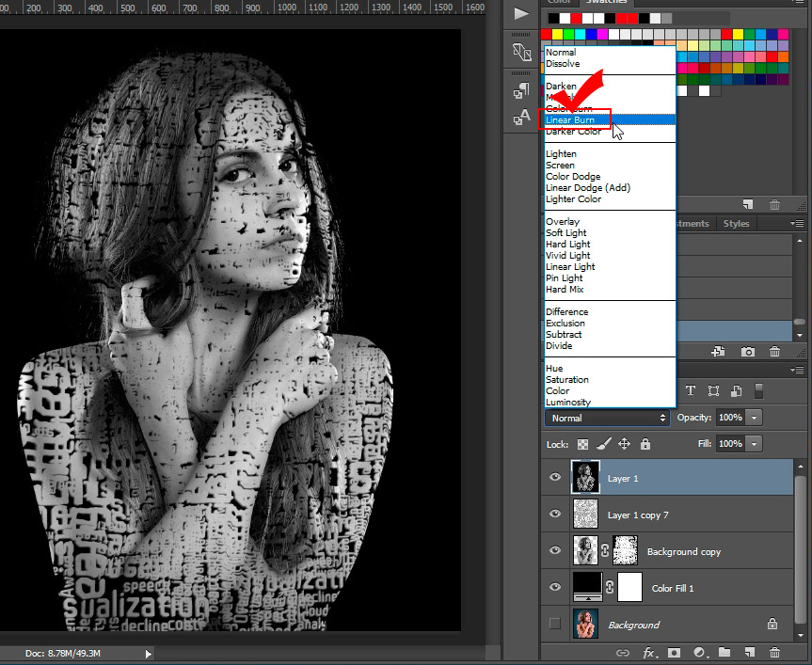This screenshot has height=665, width=812.
Task: Turn layer filtering on or off
Action: click(x=758, y=390)
